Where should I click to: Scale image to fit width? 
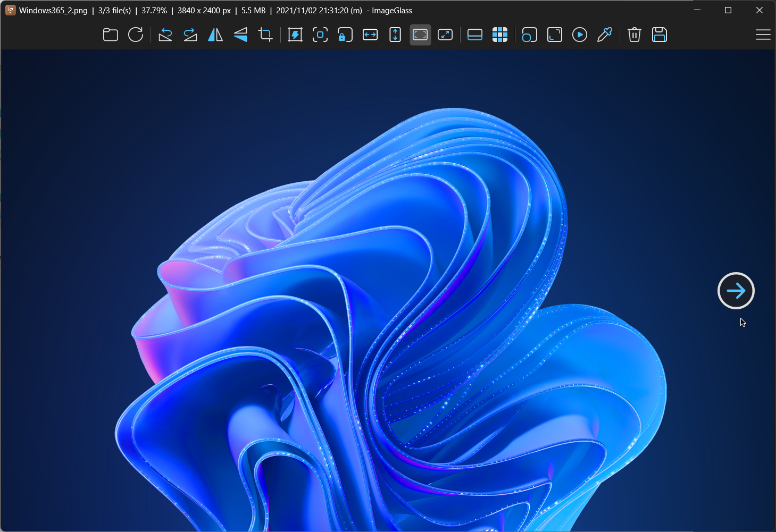click(370, 35)
